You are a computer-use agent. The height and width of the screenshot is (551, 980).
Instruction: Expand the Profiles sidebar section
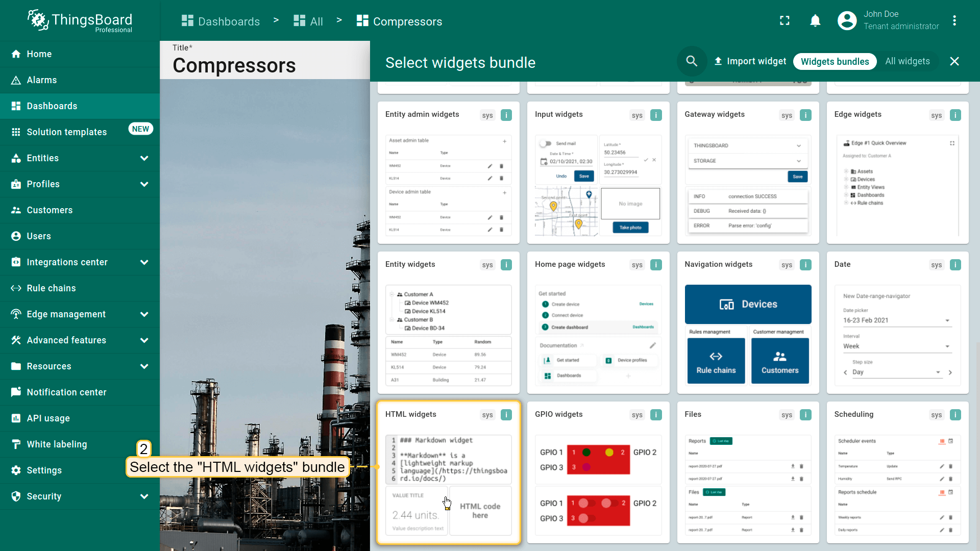(144, 184)
